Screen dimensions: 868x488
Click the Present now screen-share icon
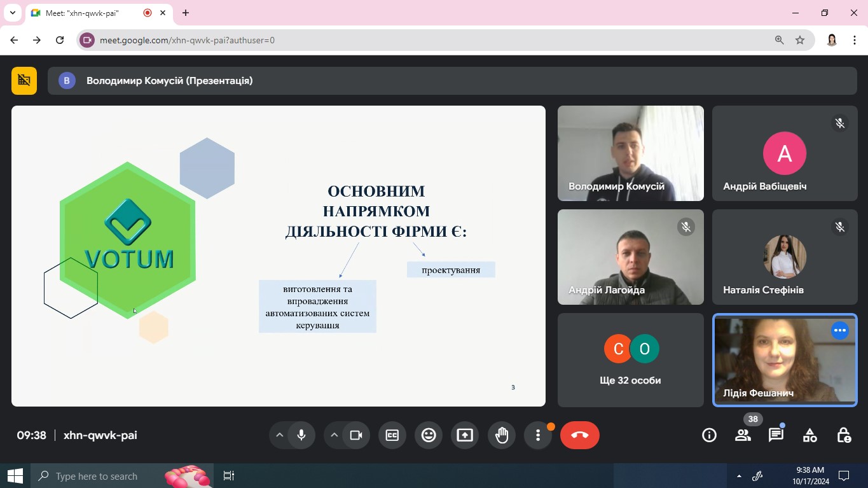(x=465, y=435)
